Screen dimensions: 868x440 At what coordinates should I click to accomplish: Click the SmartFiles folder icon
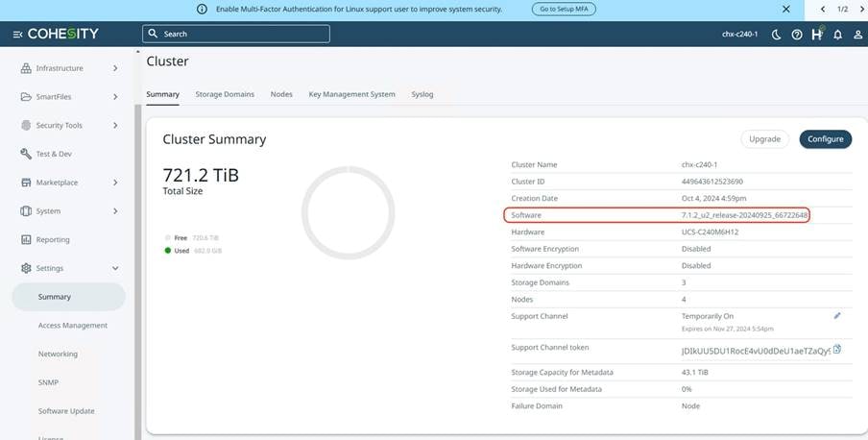26,96
